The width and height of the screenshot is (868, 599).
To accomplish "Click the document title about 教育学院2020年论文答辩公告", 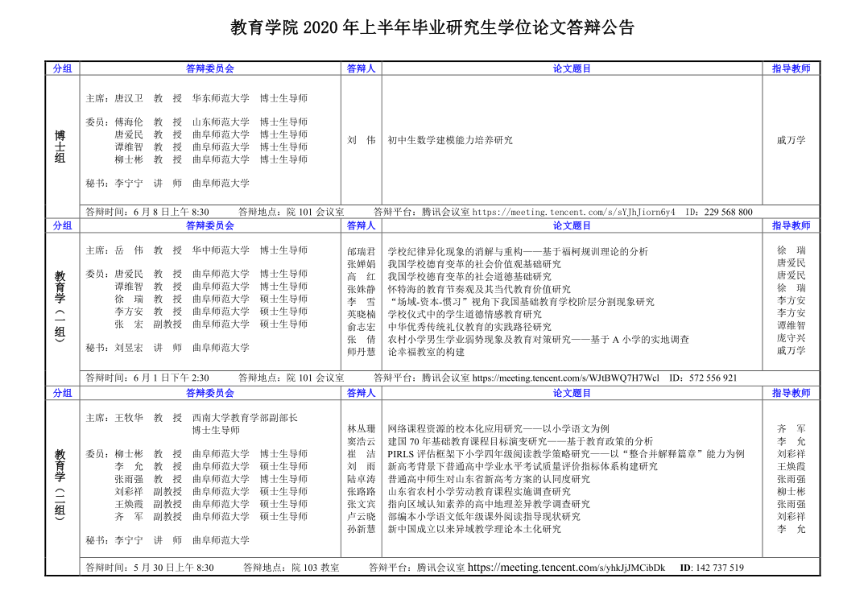I will click(x=433, y=28).
